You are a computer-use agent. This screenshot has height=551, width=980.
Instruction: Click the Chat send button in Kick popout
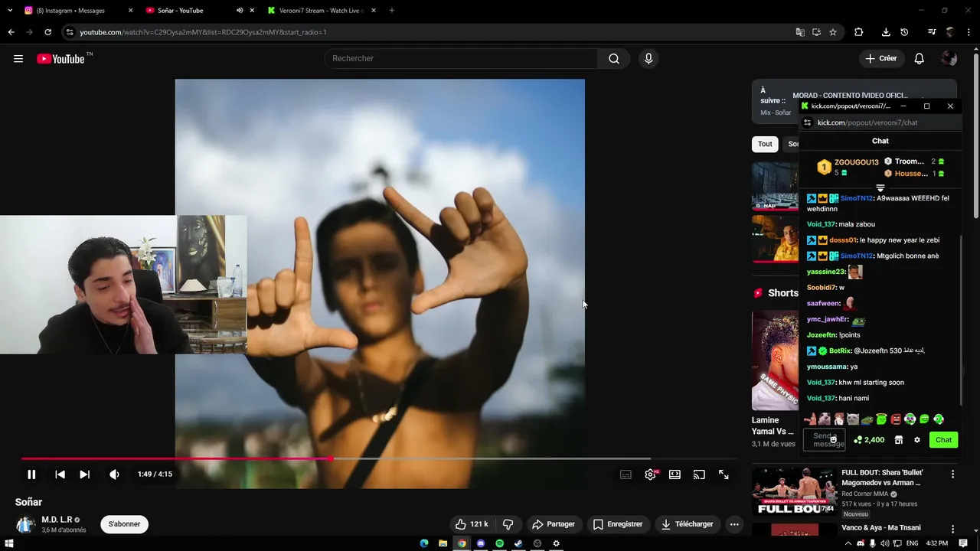tap(943, 440)
